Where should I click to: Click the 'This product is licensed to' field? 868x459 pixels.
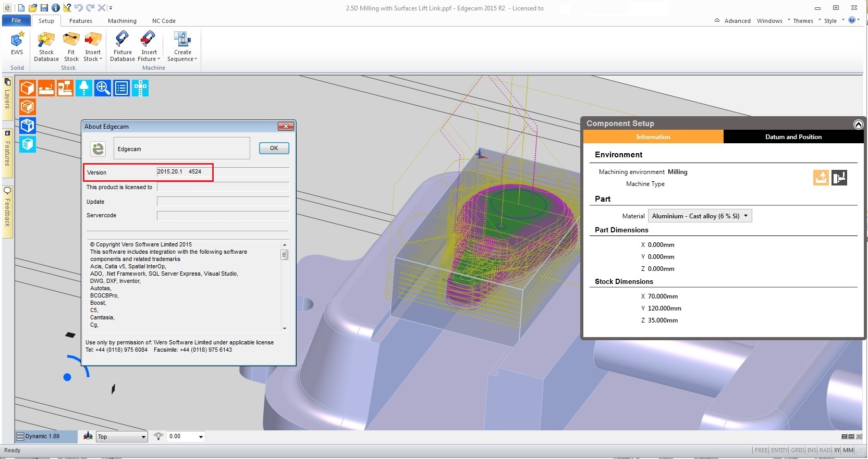tap(223, 187)
